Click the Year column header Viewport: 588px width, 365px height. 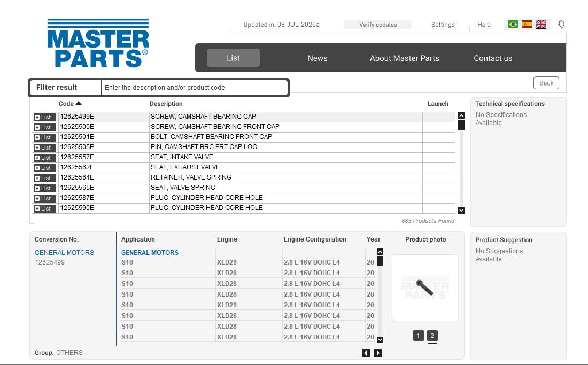point(373,239)
